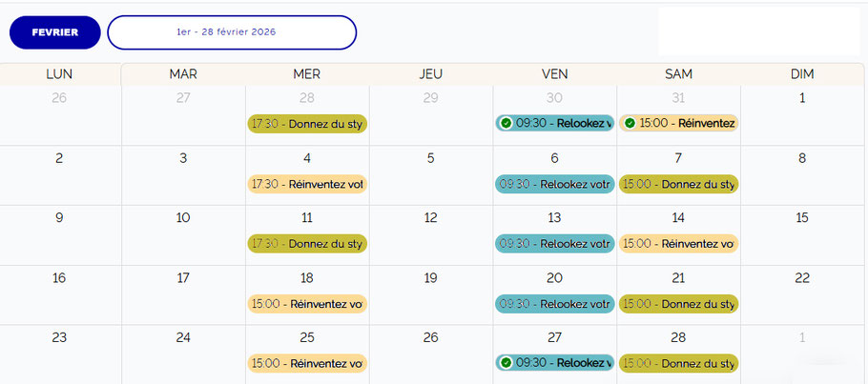Open the 09:30 Relookez event on February 13
The height and width of the screenshot is (384, 868).
point(554,244)
